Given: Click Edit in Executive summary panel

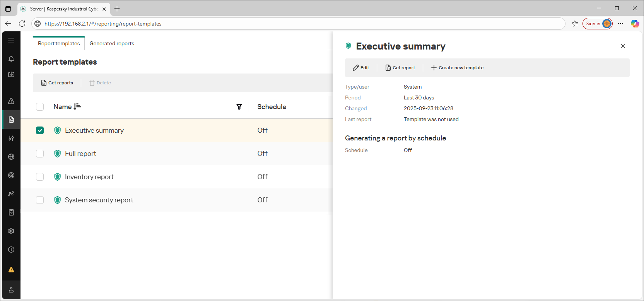Looking at the screenshot, I should pos(361,68).
